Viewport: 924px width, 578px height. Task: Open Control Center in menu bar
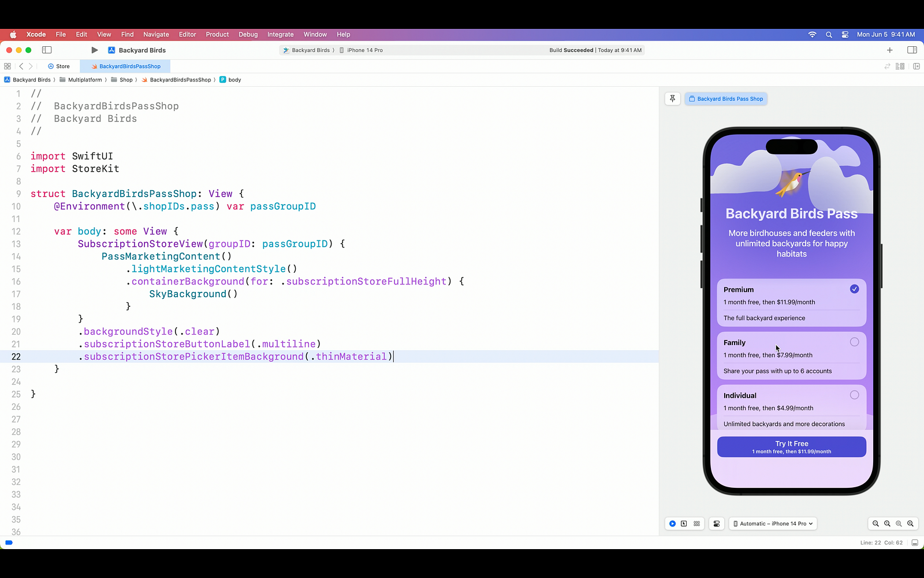[845, 35]
